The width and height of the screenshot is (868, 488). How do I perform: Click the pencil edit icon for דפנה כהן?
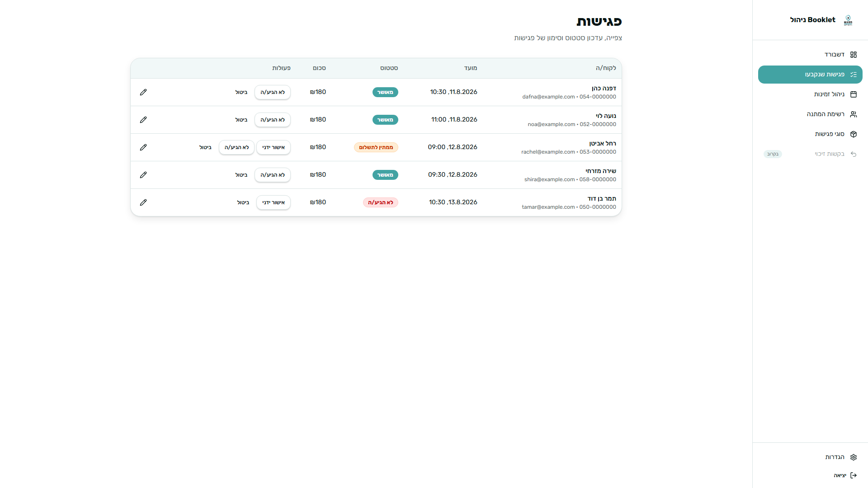143,92
